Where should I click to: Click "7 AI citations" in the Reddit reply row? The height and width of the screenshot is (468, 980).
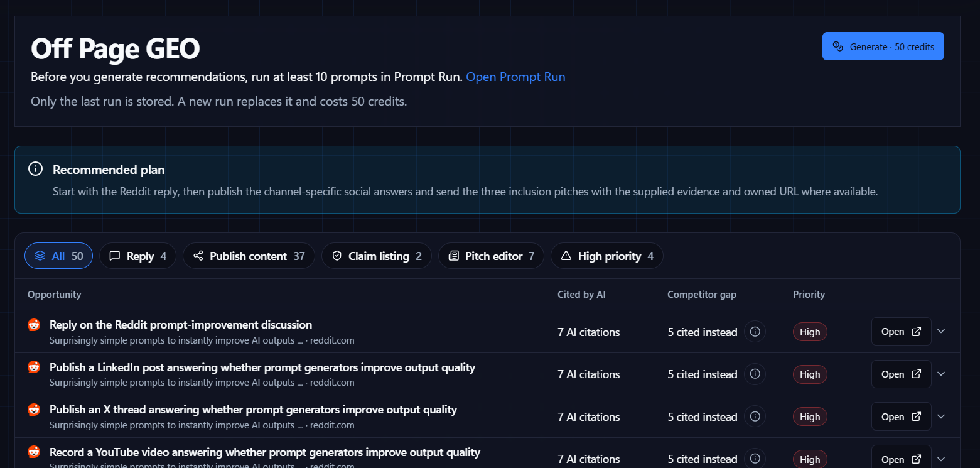point(589,332)
